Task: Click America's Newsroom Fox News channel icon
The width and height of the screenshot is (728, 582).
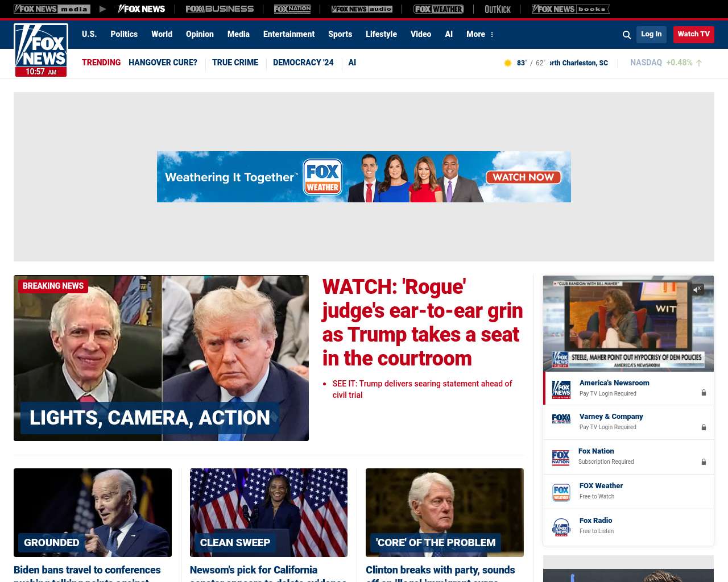Action: [x=561, y=389]
